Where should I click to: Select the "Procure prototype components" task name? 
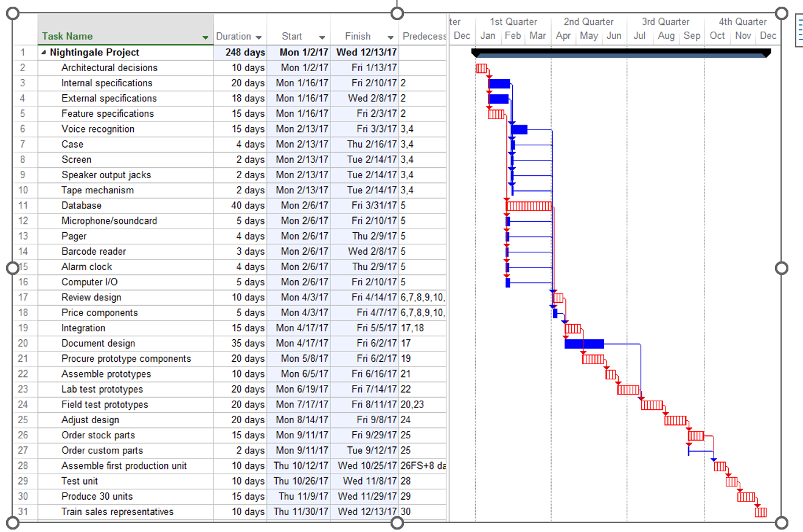pos(126,359)
